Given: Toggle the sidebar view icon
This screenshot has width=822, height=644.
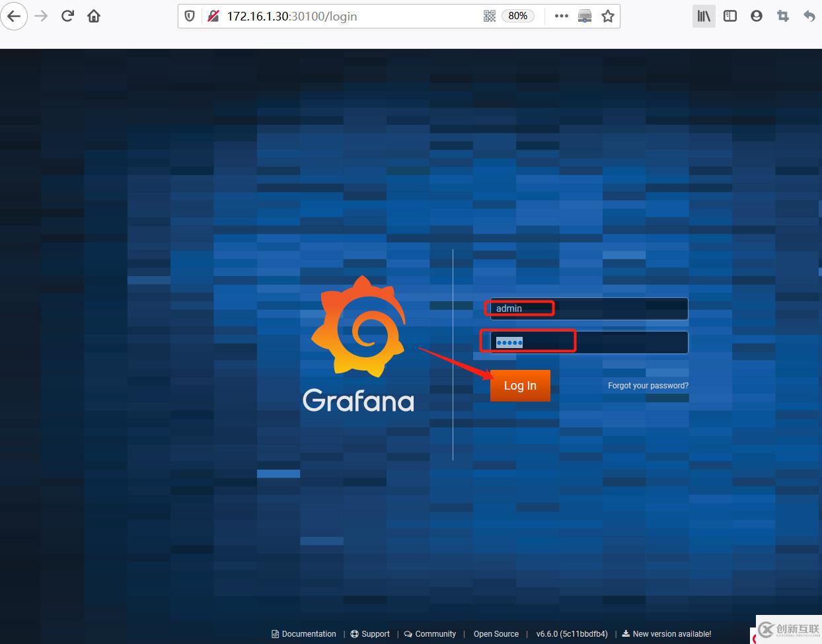Looking at the screenshot, I should click(730, 16).
